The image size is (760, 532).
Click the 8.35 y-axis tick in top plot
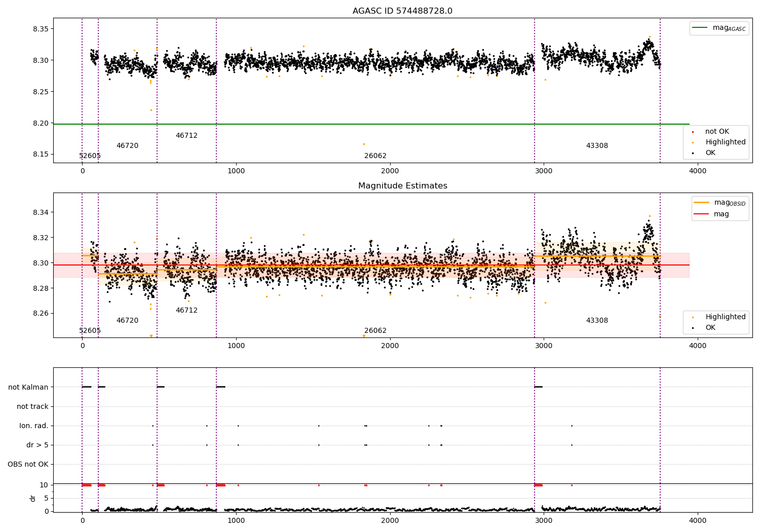coord(41,29)
